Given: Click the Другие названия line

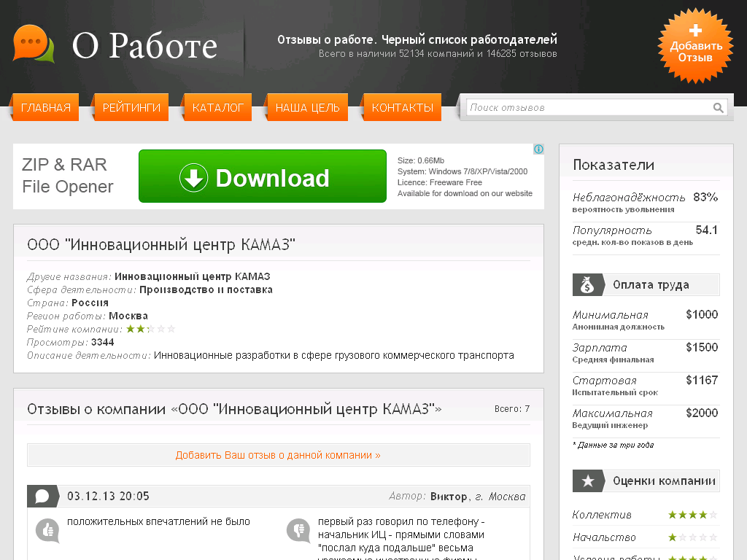Looking at the screenshot, I should click(149, 276).
